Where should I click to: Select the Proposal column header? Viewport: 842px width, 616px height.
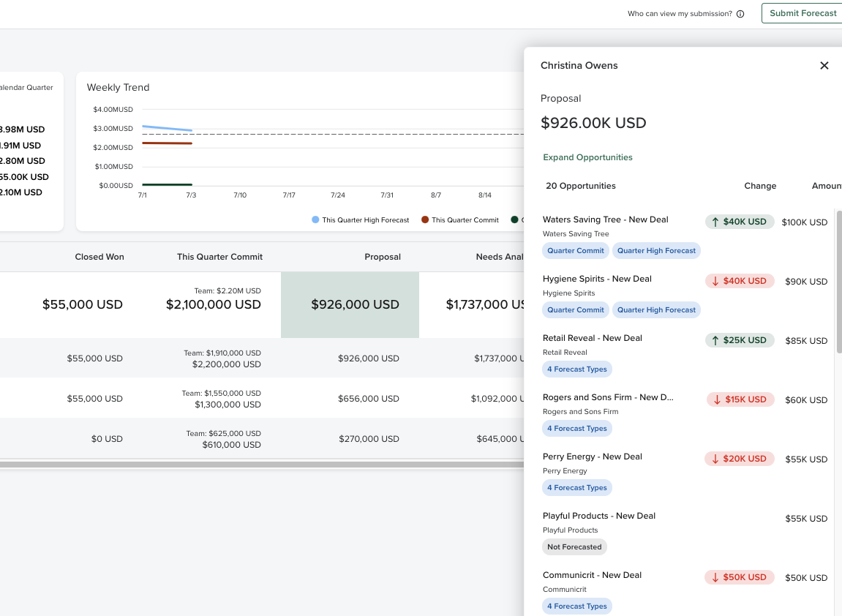383,257
